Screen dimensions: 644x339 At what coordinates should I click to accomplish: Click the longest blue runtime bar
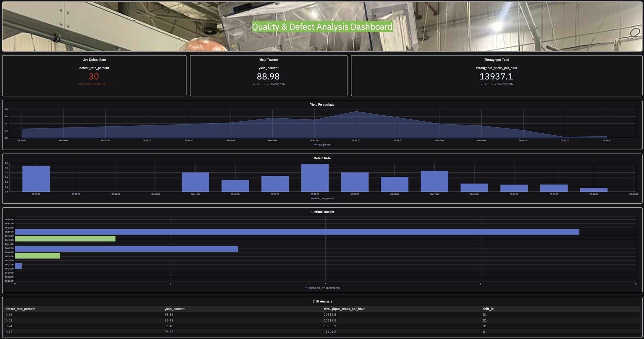point(297,232)
